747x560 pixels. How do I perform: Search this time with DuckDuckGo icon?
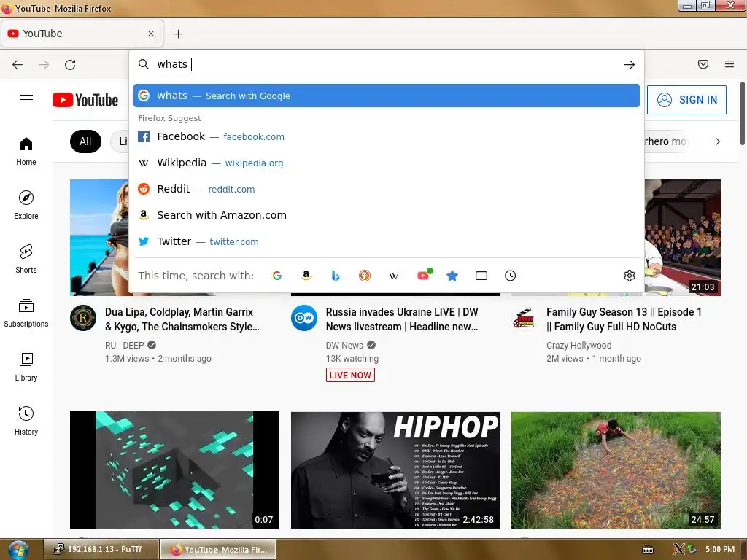point(365,276)
